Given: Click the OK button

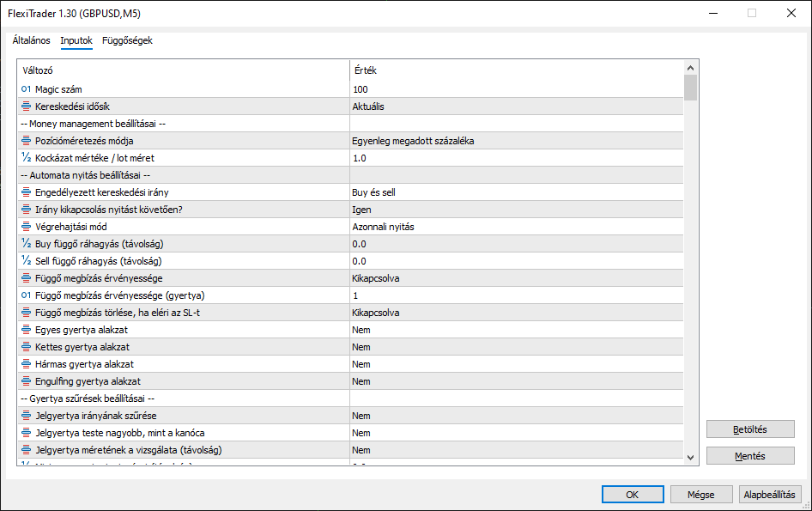Looking at the screenshot, I should point(633,495).
